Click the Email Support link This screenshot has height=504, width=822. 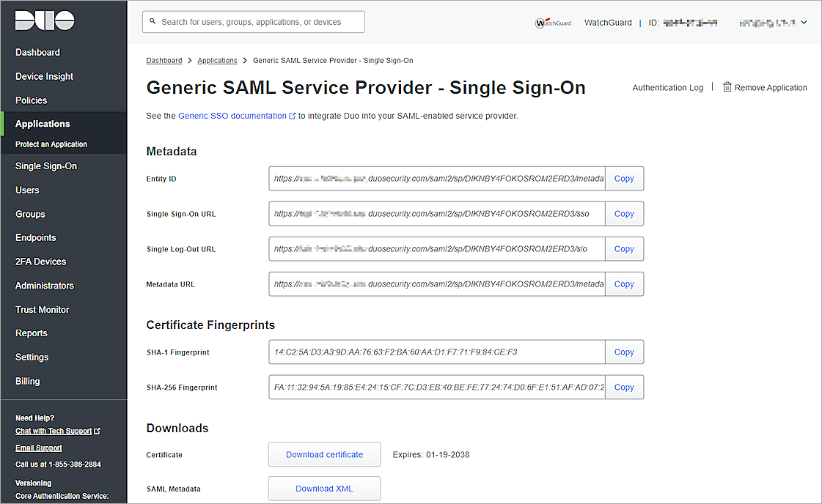coord(38,448)
